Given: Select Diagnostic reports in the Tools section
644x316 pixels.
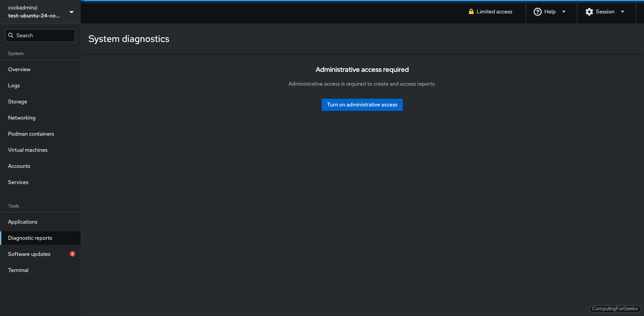Looking at the screenshot, I should [30, 238].
